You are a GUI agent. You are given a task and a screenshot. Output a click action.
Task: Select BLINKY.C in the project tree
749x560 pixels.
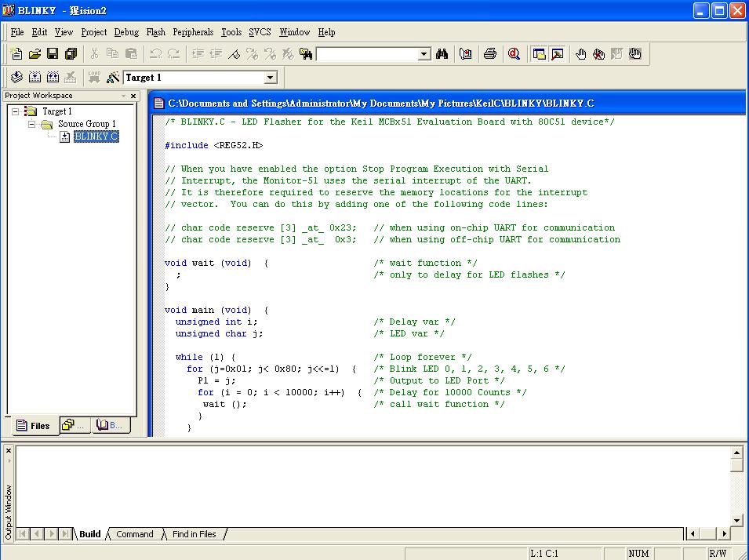coord(96,136)
